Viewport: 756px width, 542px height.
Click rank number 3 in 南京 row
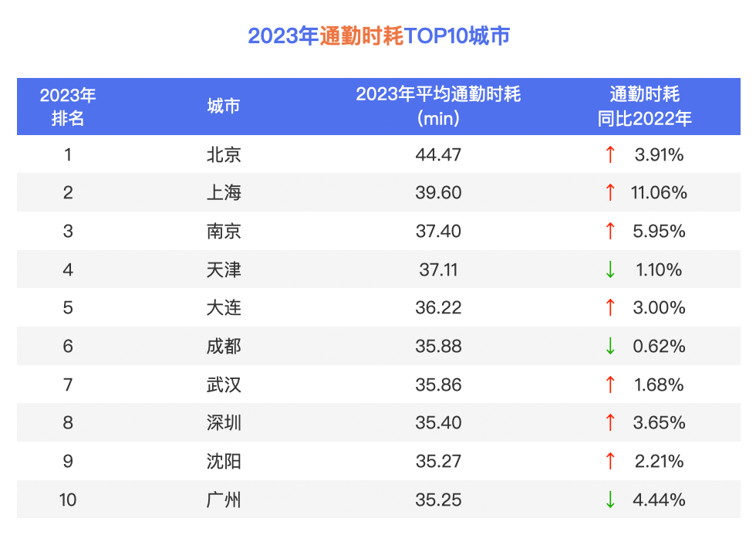pyautogui.click(x=68, y=231)
